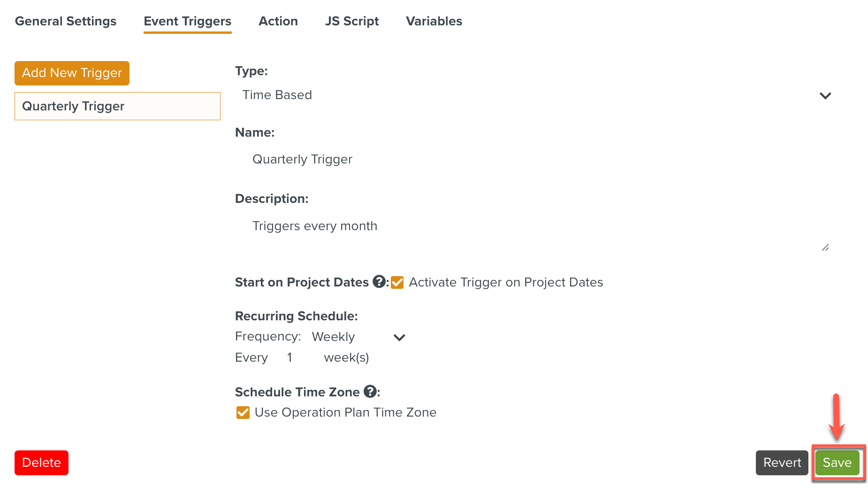Viewport: 868px width, 495px height.
Task: Click the Description textarea resize handle
Action: pos(825,247)
